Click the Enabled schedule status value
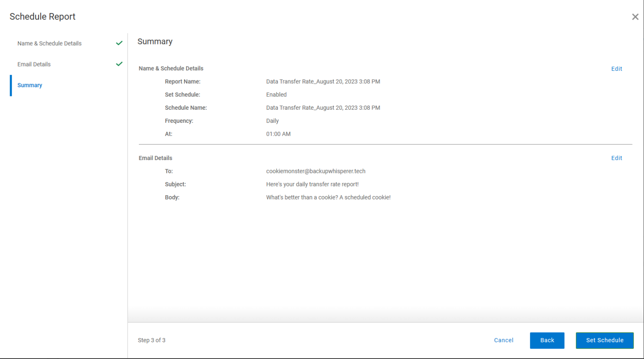 click(276, 94)
